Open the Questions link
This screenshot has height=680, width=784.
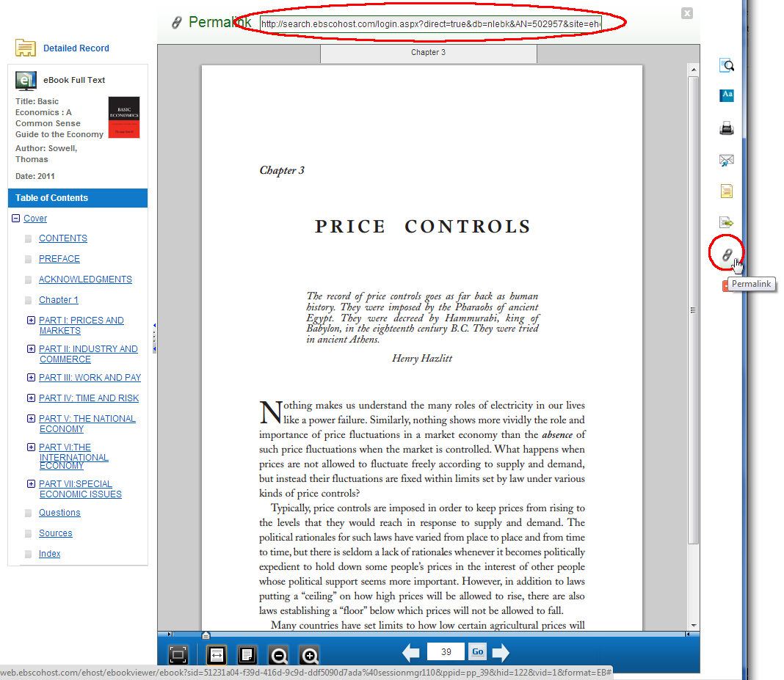(x=59, y=513)
